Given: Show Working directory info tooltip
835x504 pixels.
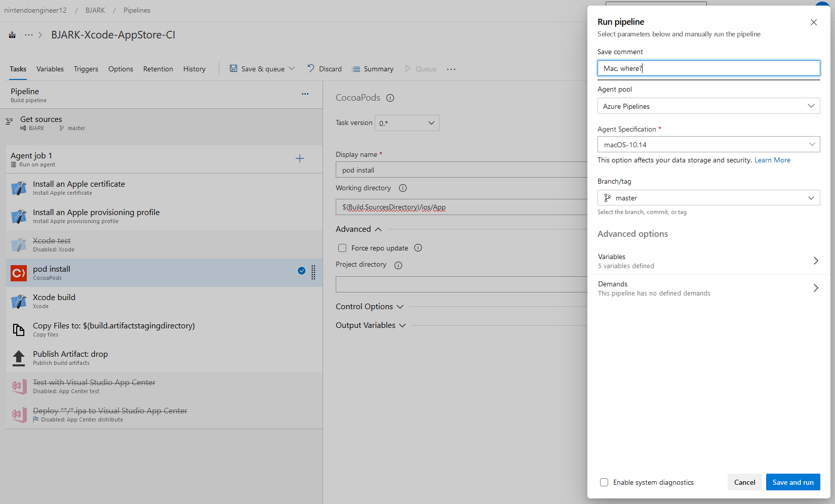Looking at the screenshot, I should pyautogui.click(x=403, y=188).
